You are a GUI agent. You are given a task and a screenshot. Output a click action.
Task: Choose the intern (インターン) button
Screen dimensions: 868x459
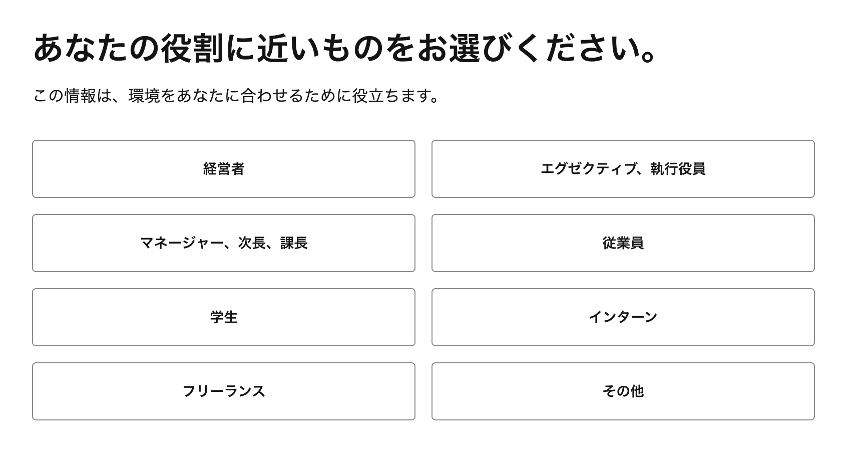623,317
